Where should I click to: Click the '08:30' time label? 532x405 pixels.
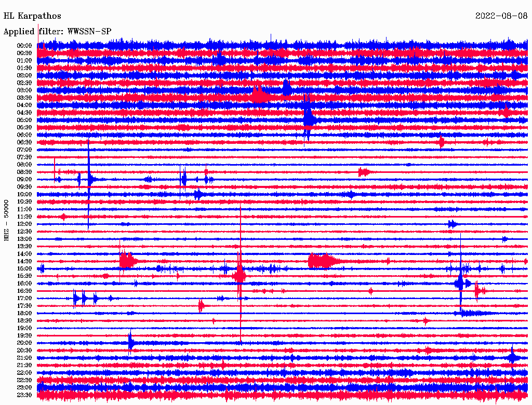click(24, 172)
